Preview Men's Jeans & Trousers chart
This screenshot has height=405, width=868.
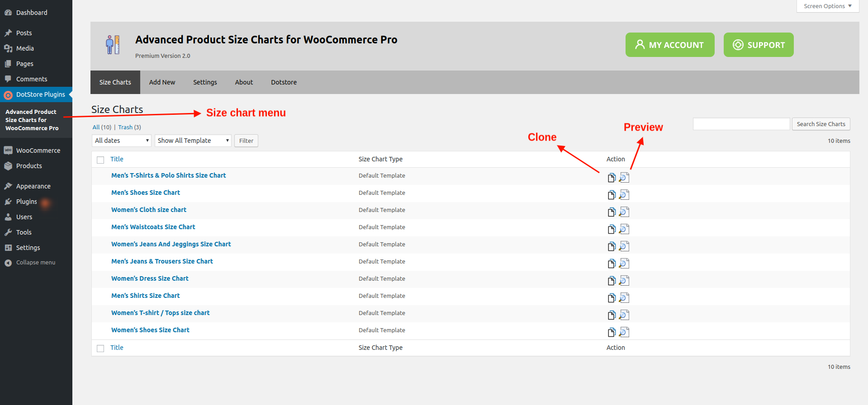coord(624,263)
